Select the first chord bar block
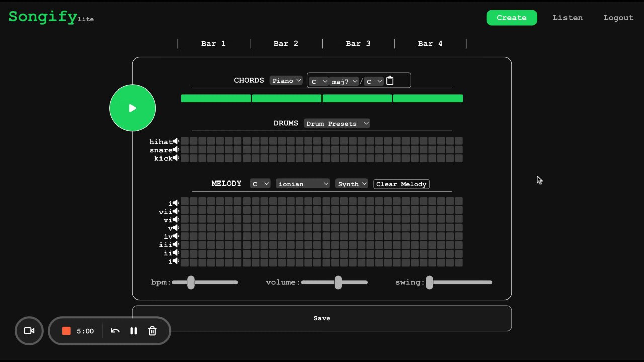 click(216, 98)
